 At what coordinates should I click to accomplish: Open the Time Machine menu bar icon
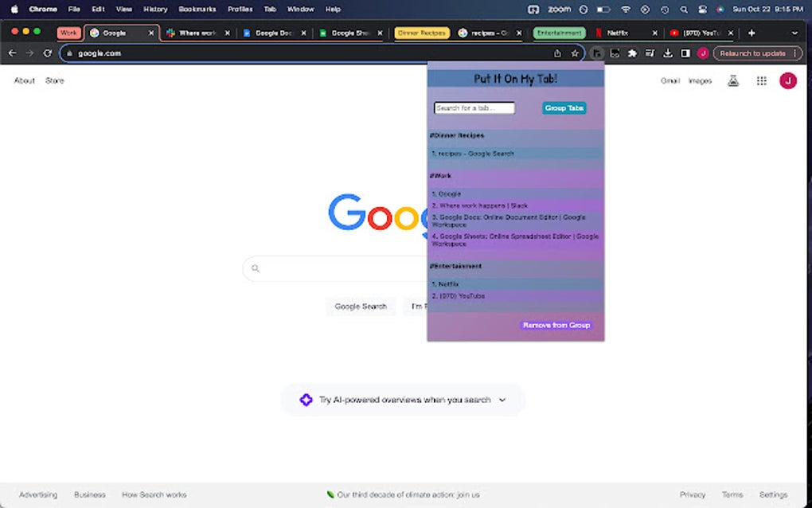[665, 10]
